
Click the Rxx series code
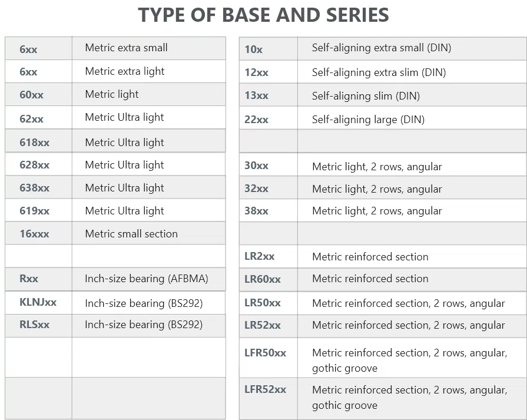29,279
